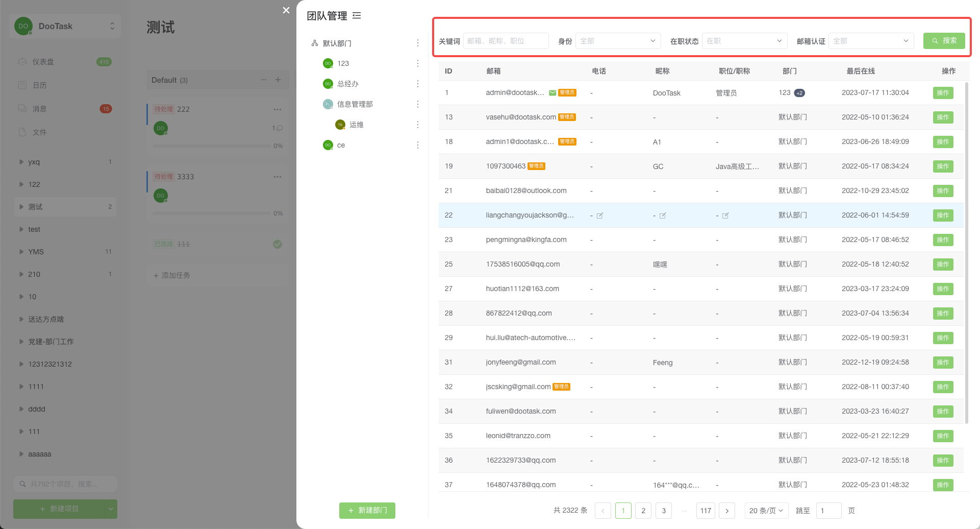Go to page 2 of results
The height and width of the screenshot is (529, 980).
[x=643, y=511]
